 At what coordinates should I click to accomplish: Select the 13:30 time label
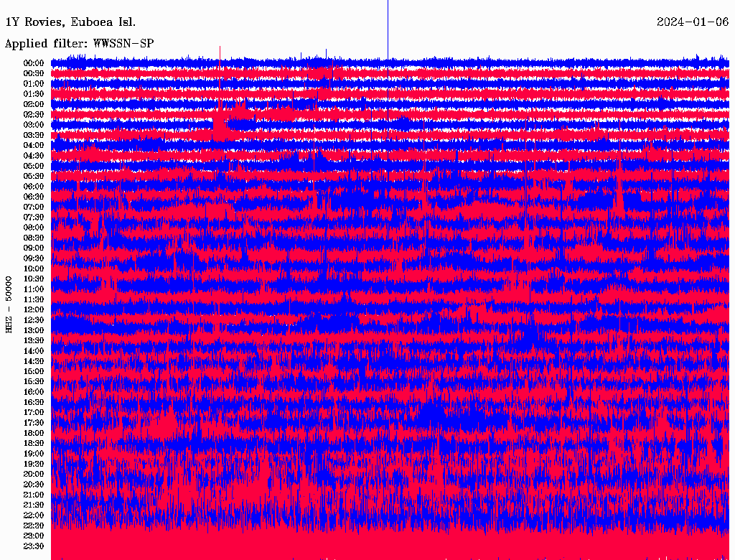pyautogui.click(x=34, y=341)
